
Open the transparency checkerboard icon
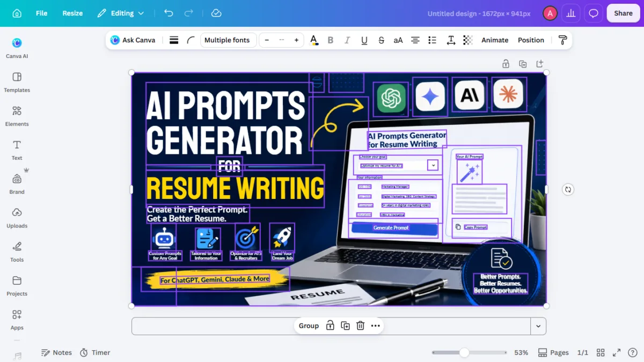coord(468,40)
